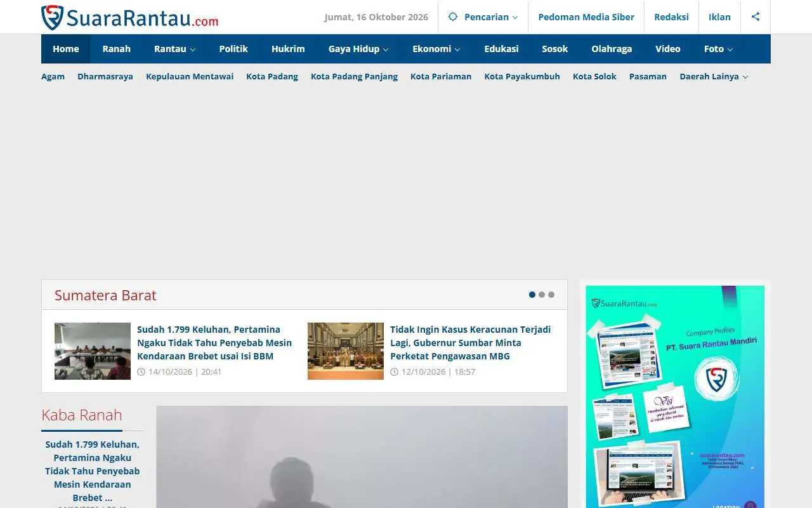
Task: Open Kepulauan Mentawai region link
Action: [x=190, y=76]
